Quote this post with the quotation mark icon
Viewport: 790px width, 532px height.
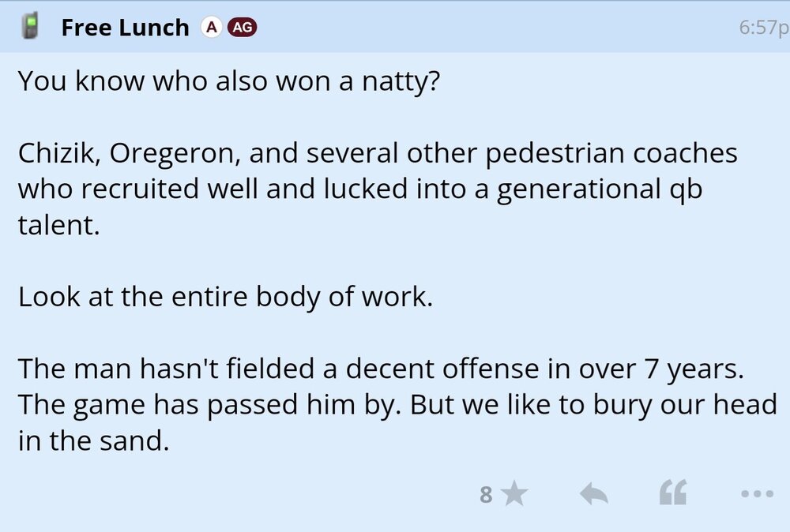tap(673, 495)
